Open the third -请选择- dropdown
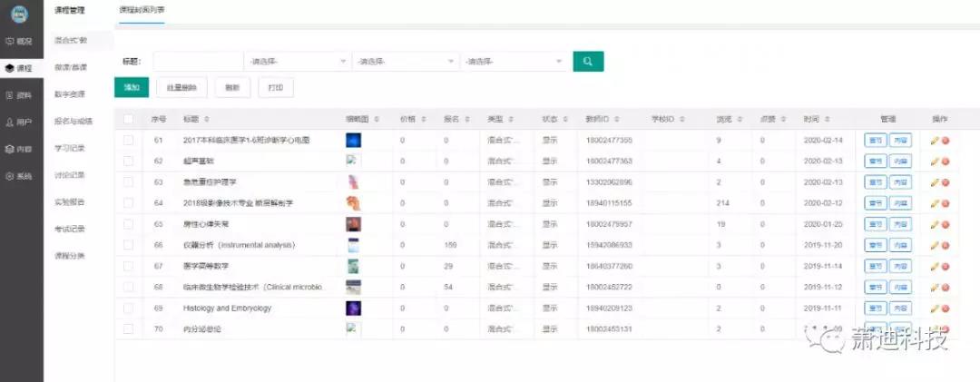This screenshot has width=980, height=382. point(513,62)
